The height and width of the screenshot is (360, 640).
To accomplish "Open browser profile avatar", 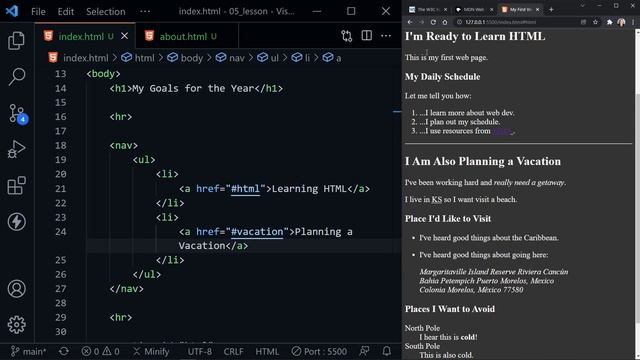I will tap(621, 22).
